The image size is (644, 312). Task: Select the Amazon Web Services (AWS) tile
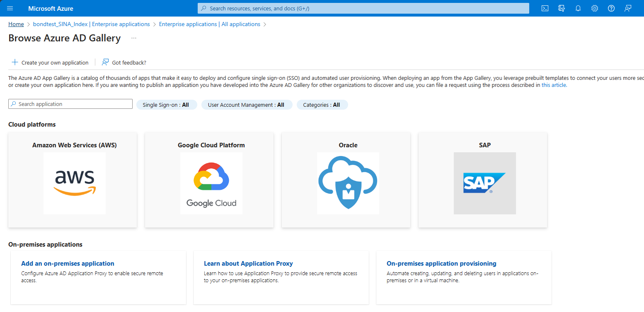click(x=75, y=180)
